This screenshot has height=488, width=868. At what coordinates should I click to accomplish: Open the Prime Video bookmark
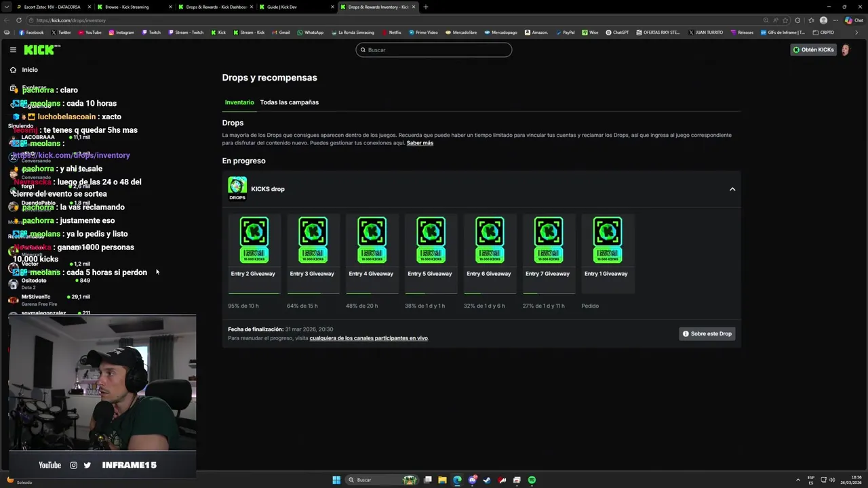[423, 32]
